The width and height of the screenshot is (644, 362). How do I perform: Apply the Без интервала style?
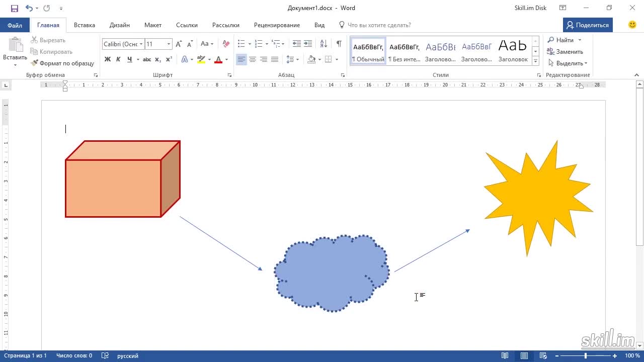coord(405,52)
